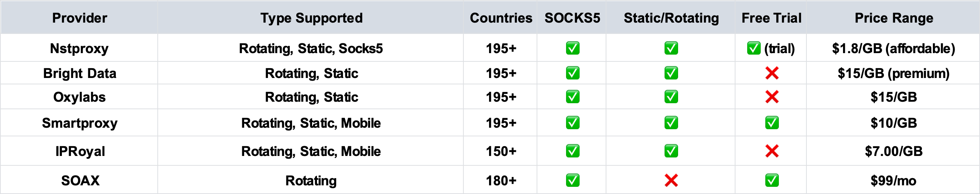Click Nstproxy's Free Trial checkmark with trial label
Screen dimensions: 980x194
771,48
